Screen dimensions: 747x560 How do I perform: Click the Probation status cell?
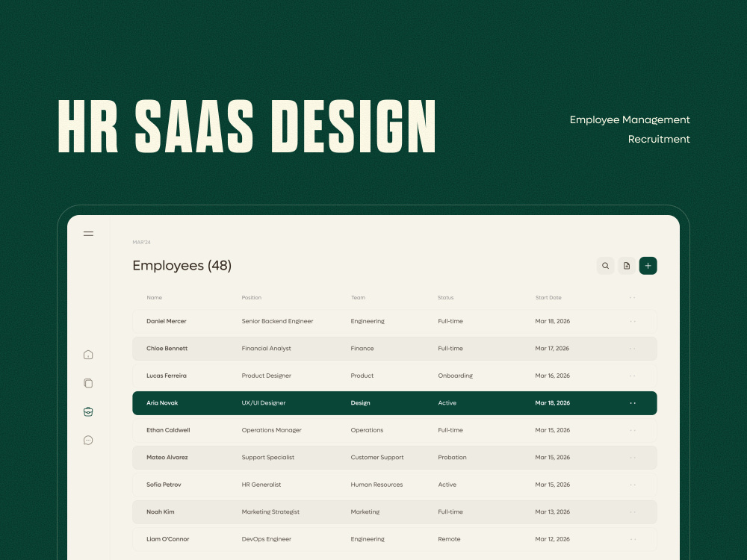452,457
